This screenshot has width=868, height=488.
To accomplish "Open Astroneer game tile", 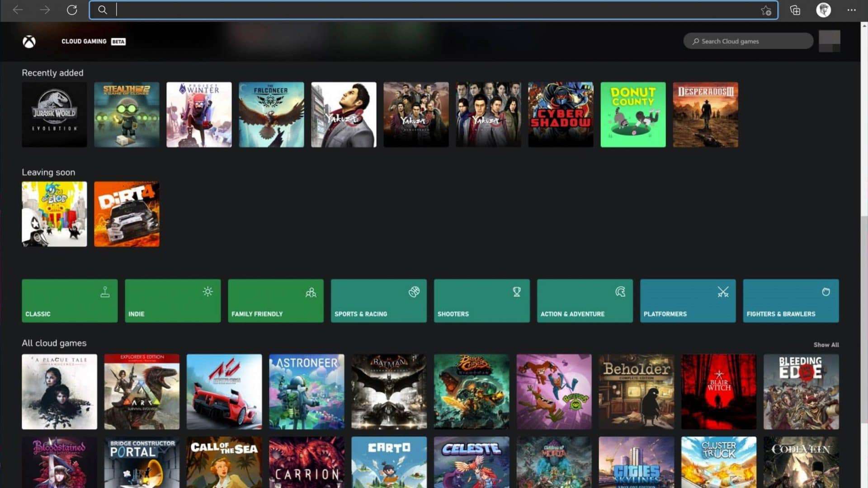I will pyautogui.click(x=307, y=392).
